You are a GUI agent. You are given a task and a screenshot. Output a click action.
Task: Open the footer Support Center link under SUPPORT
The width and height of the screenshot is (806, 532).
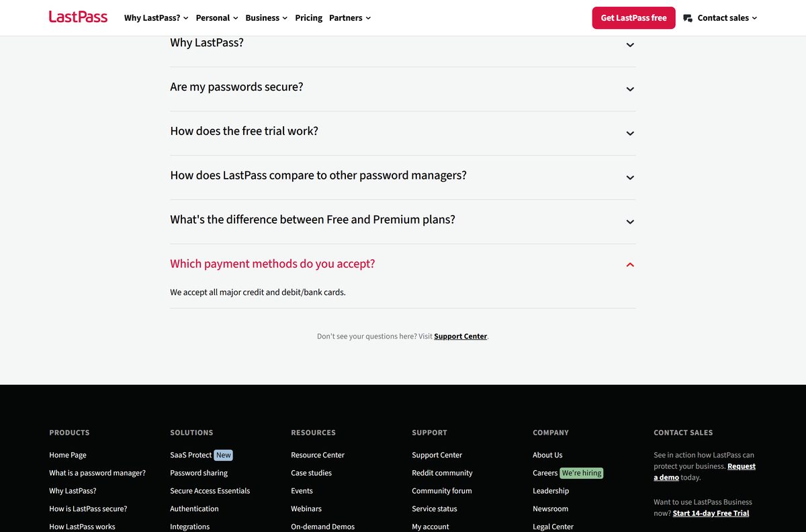[437, 455]
